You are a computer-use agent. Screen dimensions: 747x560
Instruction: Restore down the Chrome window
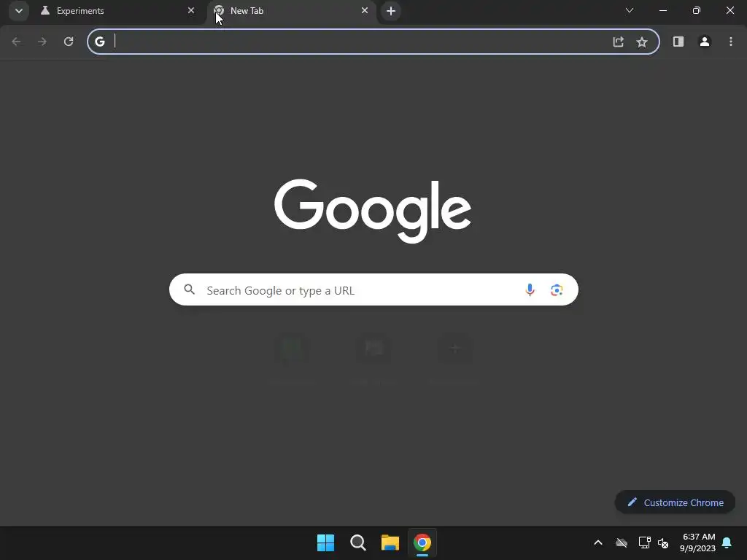pos(697,10)
